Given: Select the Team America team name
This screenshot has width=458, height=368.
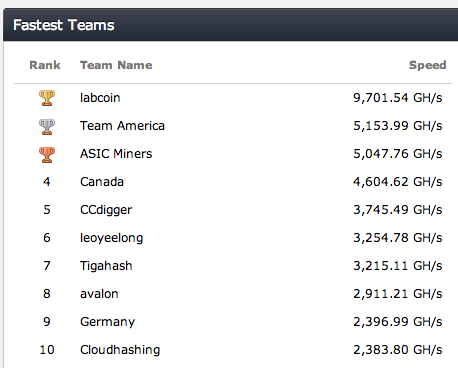Looking at the screenshot, I should pos(122,126).
